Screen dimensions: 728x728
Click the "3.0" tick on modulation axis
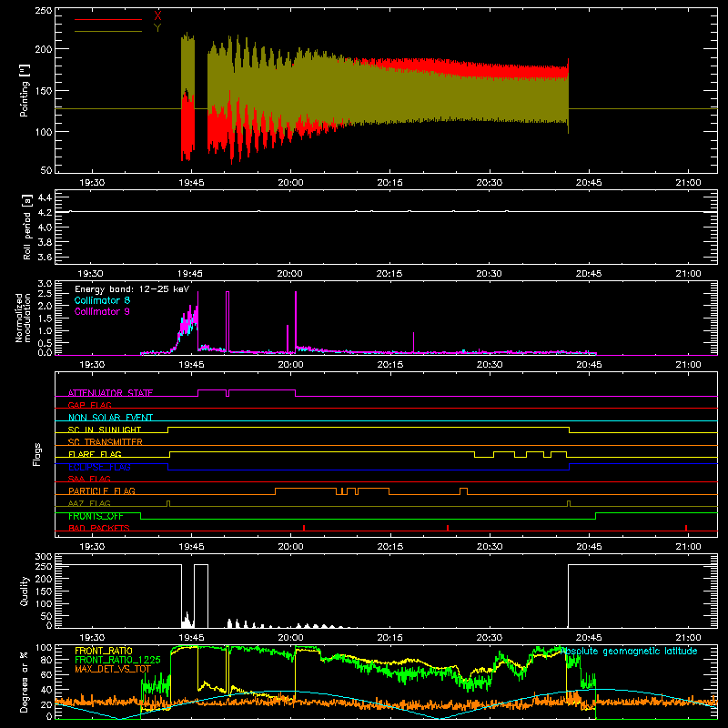coord(45,284)
